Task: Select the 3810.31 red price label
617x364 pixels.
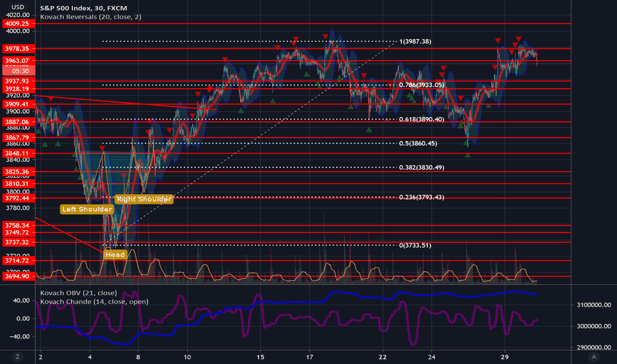Action: tap(19, 184)
